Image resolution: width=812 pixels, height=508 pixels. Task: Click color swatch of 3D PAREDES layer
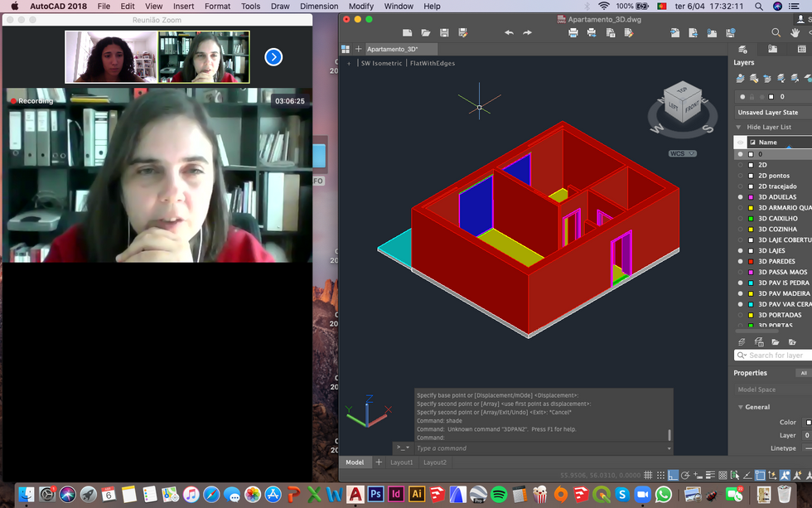751,262
